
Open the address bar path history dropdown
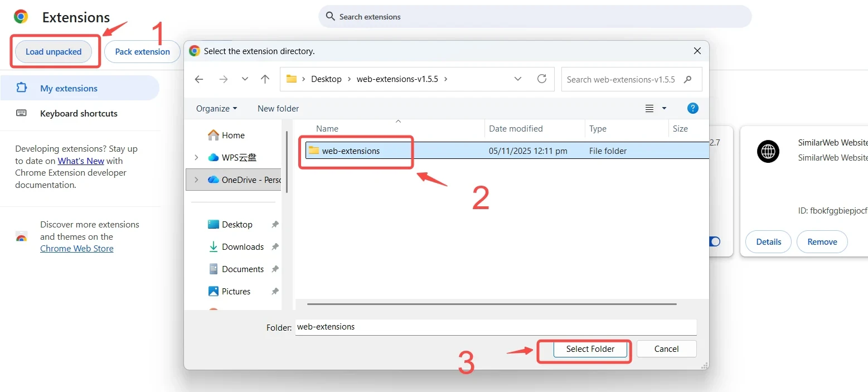click(x=518, y=79)
